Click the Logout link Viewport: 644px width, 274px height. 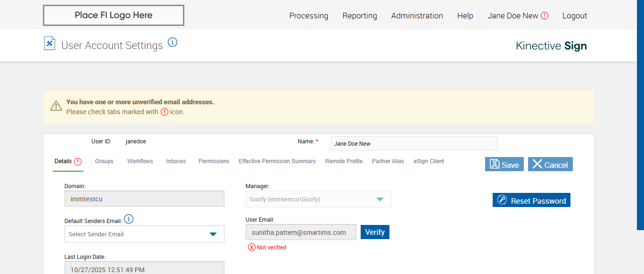pos(575,16)
